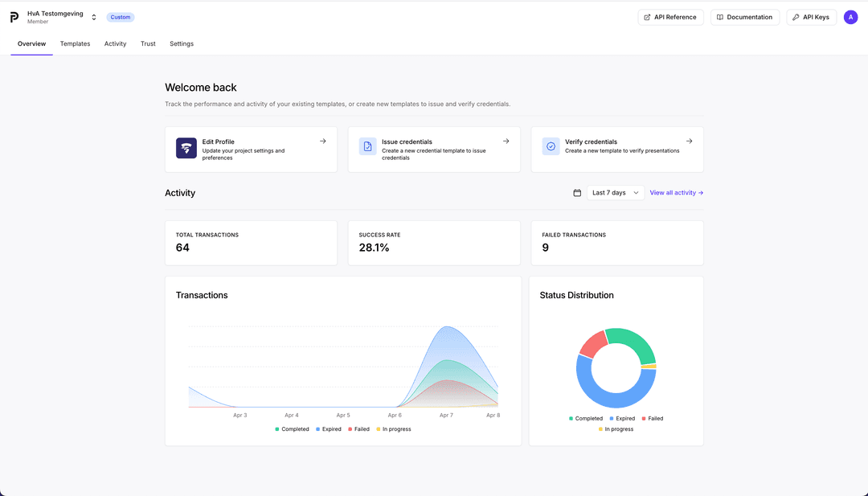Click the green Completed legend swatch below the Transactions chart
The width and height of the screenshot is (868, 496).
(x=278, y=428)
